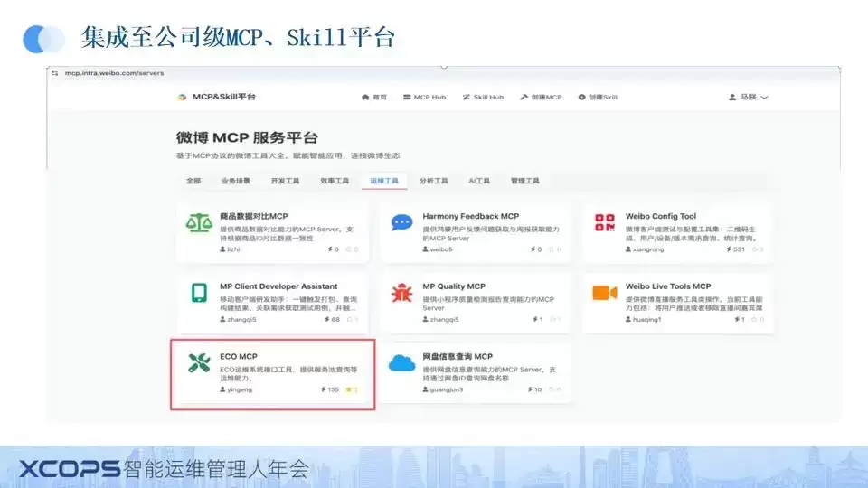Open the Skill Hub navigation item
868x488 pixels.
(483, 97)
